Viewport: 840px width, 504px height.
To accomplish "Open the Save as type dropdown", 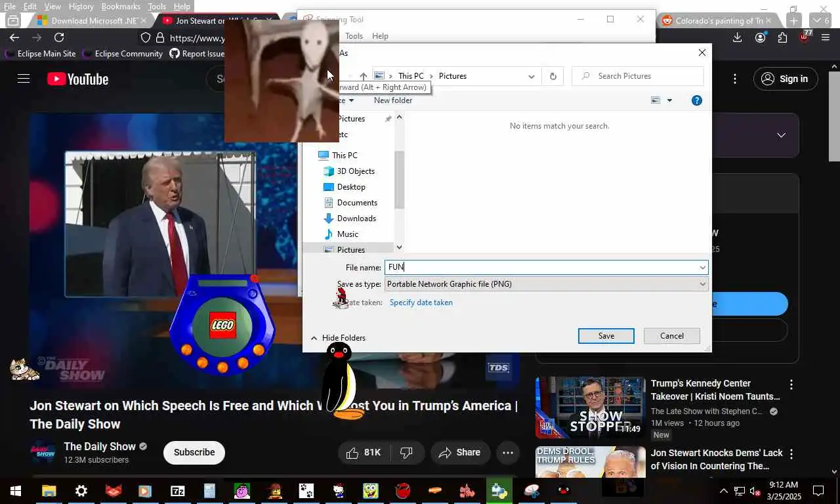I will pyautogui.click(x=546, y=284).
